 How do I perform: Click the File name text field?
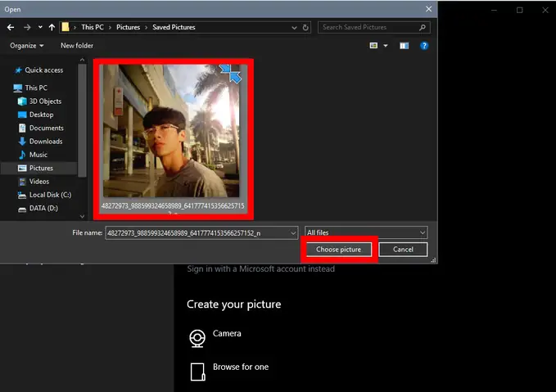click(198, 233)
